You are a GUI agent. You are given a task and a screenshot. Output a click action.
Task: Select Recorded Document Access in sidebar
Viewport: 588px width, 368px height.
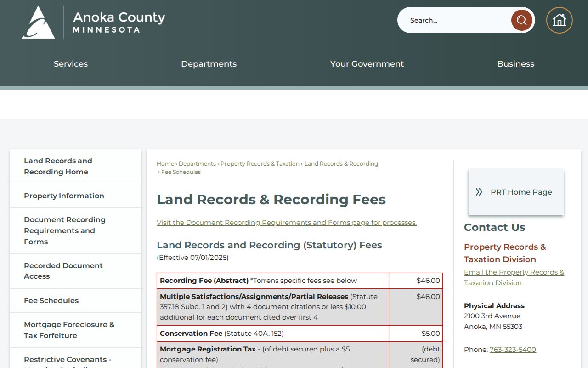point(75,271)
